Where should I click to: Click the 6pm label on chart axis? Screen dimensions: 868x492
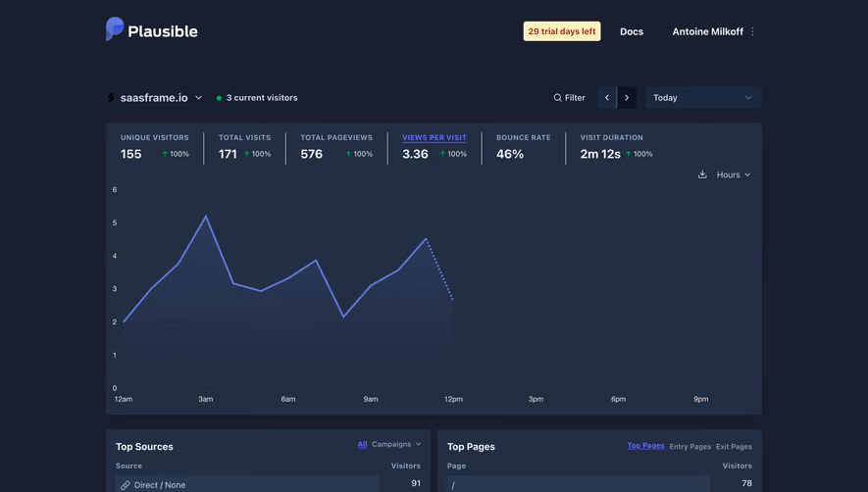(618, 399)
